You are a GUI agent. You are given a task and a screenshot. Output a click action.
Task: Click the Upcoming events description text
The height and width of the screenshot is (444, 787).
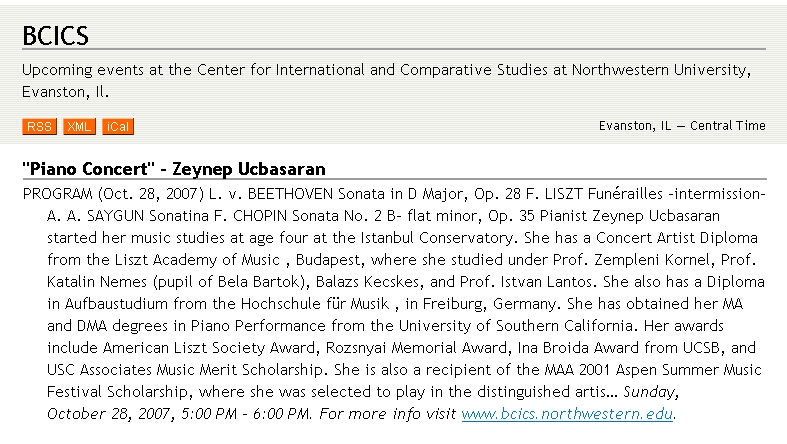click(386, 80)
